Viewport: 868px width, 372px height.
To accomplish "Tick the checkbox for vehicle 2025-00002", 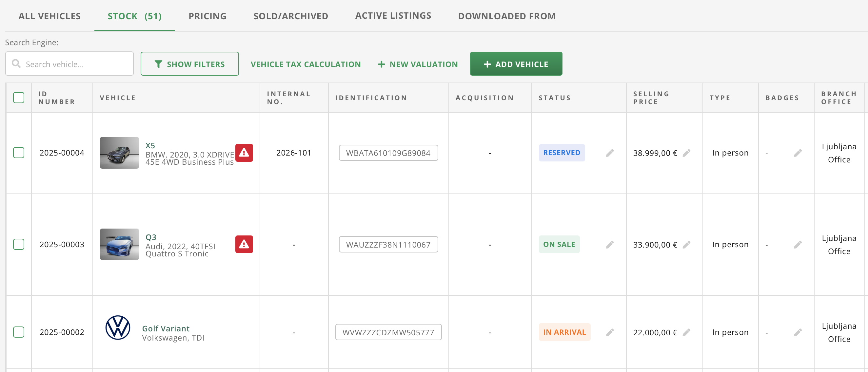I will tap(19, 332).
